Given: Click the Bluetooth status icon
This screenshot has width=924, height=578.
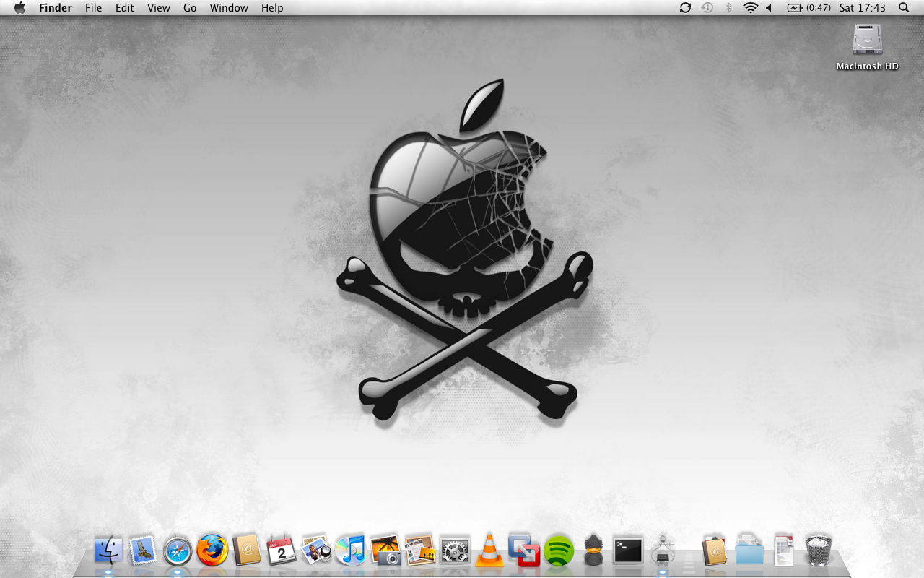Looking at the screenshot, I should point(728,8).
